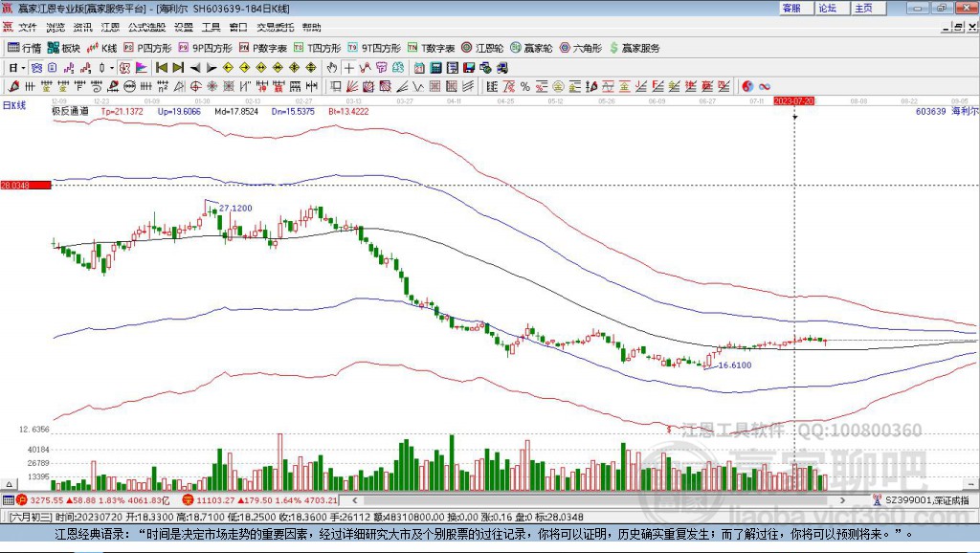Open the P四方形 tool
Viewport: 980px width, 553px height.
coord(147,48)
